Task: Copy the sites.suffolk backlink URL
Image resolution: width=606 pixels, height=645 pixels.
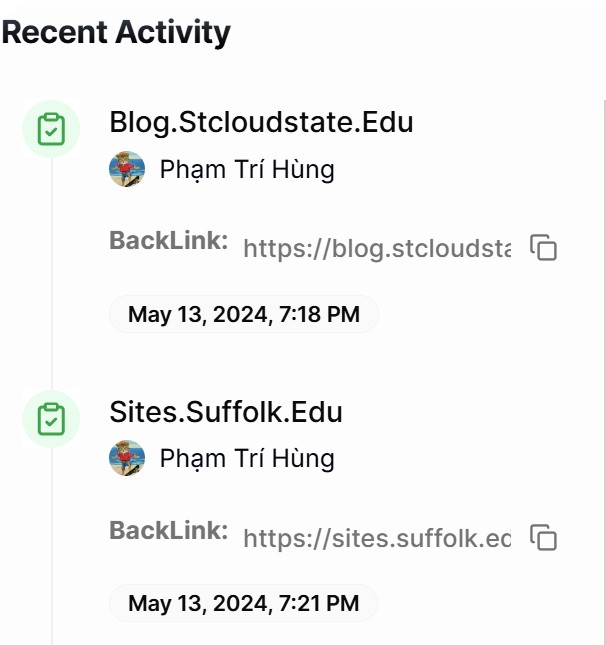Action: 543,538
